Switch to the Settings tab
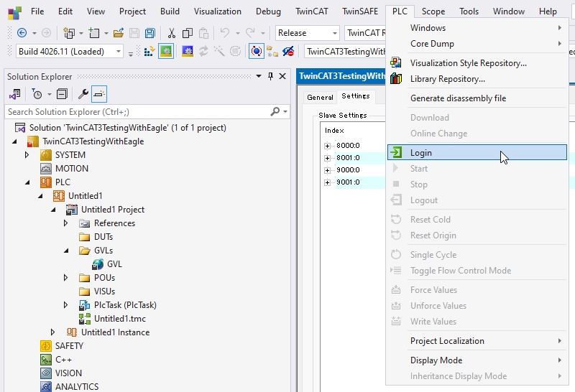 click(356, 96)
